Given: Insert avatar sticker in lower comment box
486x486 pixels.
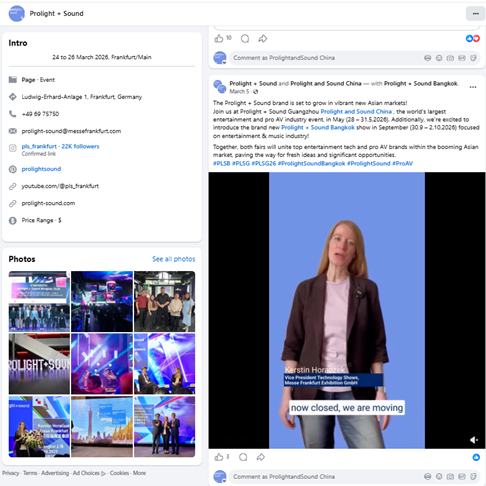Looking at the screenshot, I should 428,477.
